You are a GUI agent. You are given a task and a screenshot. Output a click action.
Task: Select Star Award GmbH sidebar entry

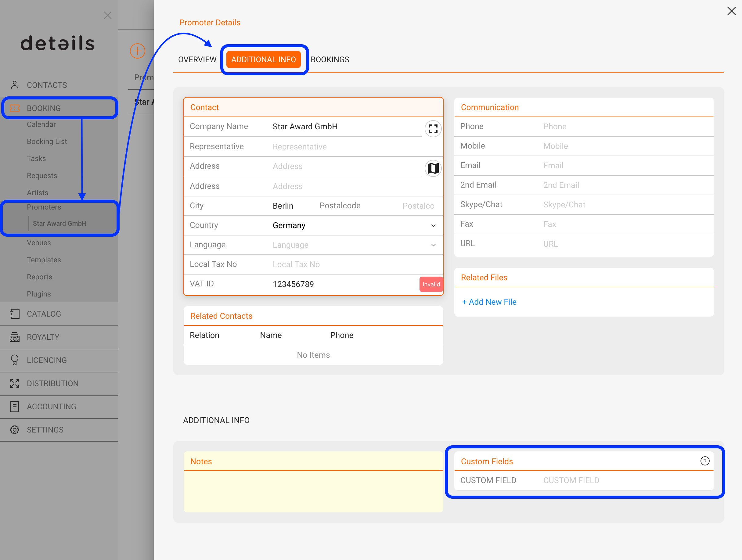[60, 223]
